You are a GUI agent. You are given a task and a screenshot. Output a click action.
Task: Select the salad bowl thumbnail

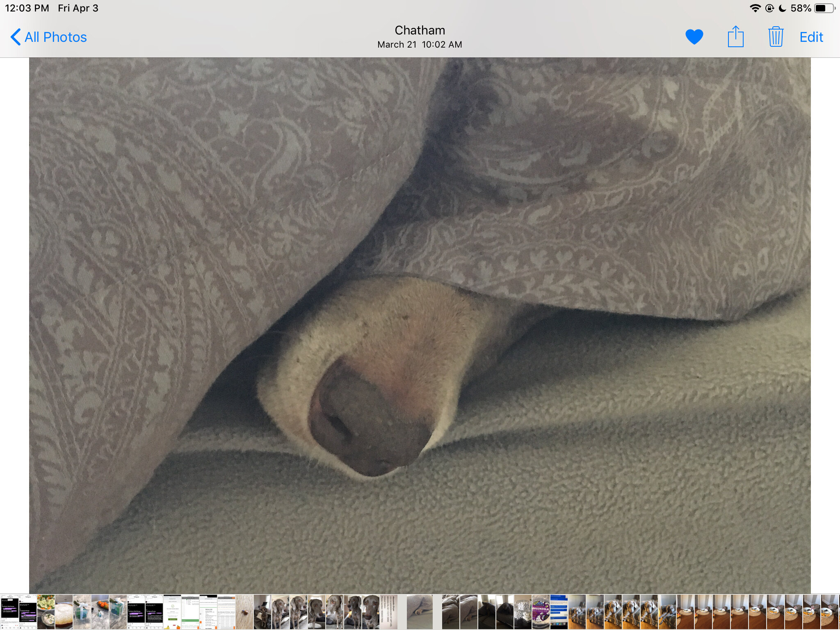[x=46, y=612]
